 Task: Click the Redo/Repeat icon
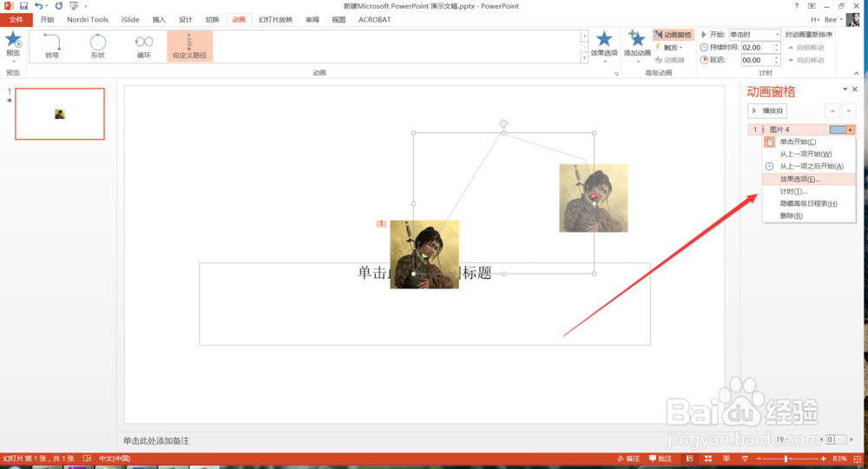(x=59, y=5)
